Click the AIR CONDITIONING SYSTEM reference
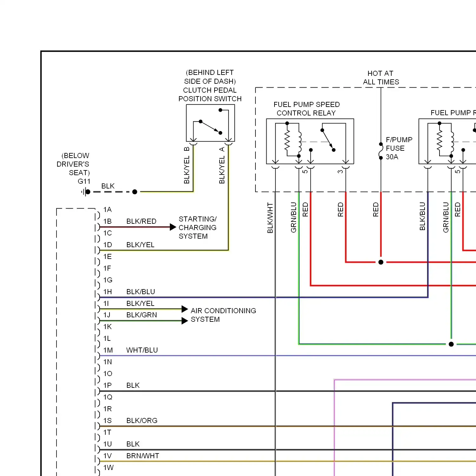476x476 pixels. (223, 315)
